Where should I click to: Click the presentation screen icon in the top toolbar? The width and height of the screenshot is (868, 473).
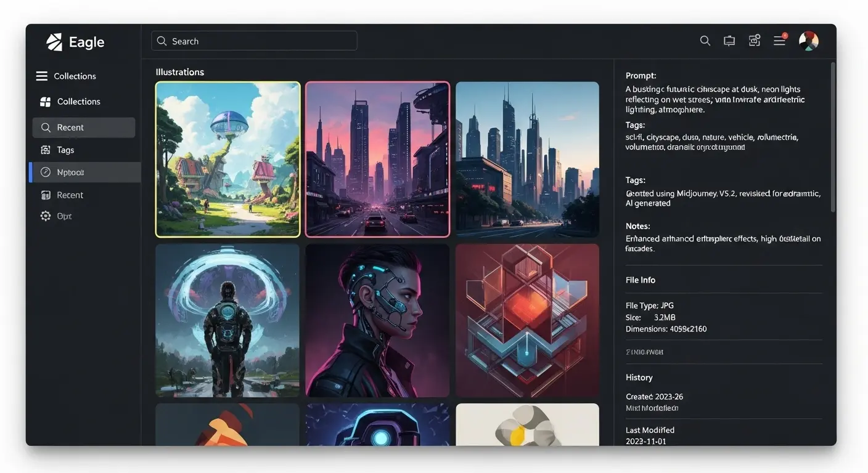[729, 41]
